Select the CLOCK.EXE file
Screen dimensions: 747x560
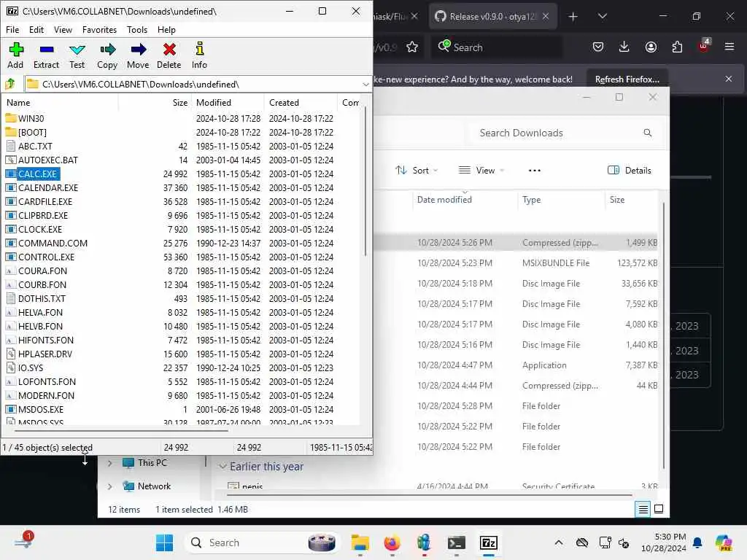tap(39, 229)
